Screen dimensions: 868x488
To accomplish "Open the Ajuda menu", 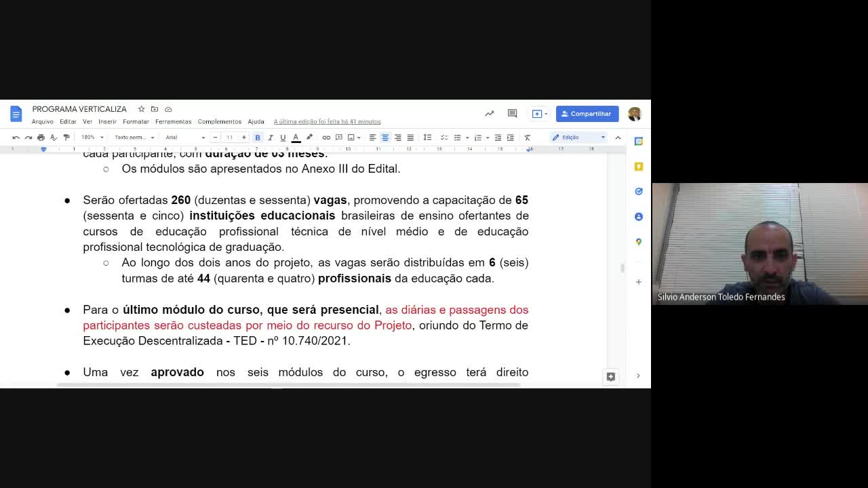I will 256,122.
